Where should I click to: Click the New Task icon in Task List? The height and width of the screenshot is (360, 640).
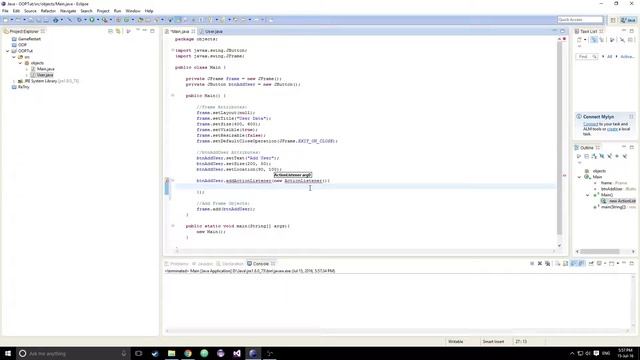(579, 40)
